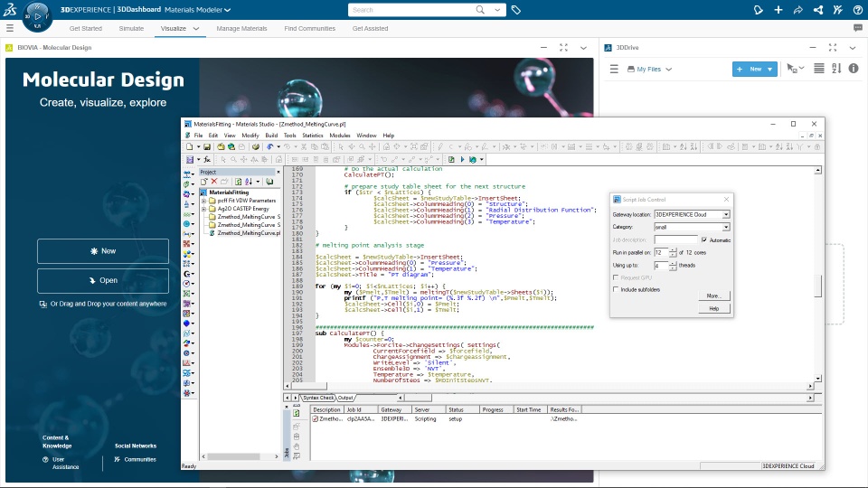The height and width of the screenshot is (488, 868).
Task: Click the Save icon in Materials Studio toolbar
Action: click(x=206, y=147)
